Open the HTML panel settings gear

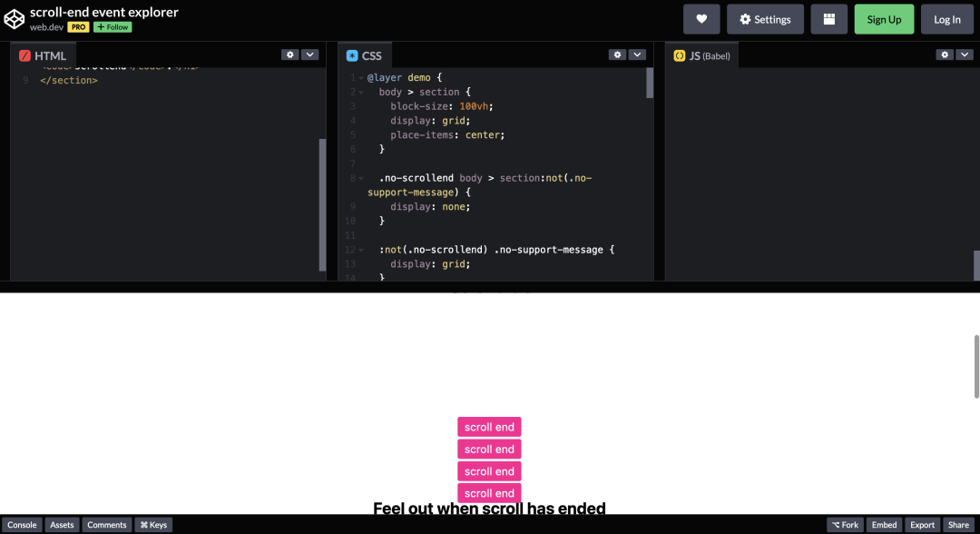(289, 54)
